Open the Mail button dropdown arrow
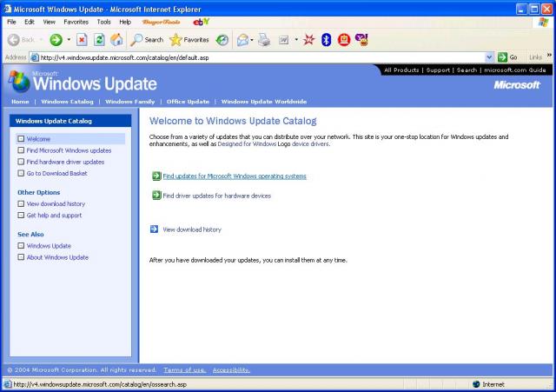Screen dimensions: 556x392 click(252, 40)
